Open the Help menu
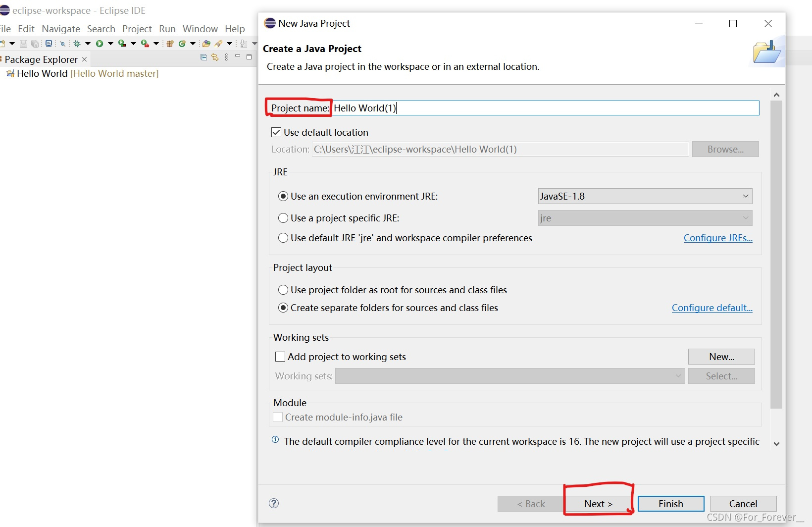This screenshot has height=527, width=812. (235, 29)
